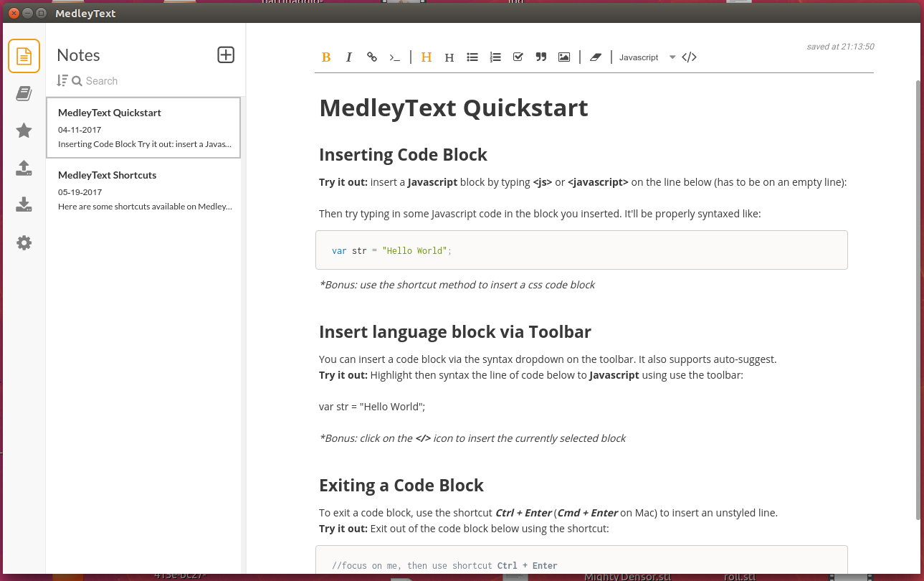Insert a blockquote with quote icon

point(541,57)
